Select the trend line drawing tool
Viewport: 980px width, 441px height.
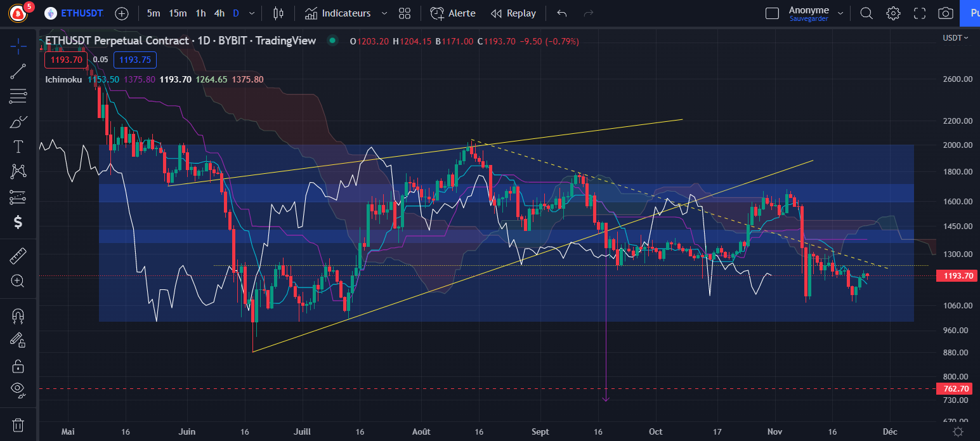point(18,70)
